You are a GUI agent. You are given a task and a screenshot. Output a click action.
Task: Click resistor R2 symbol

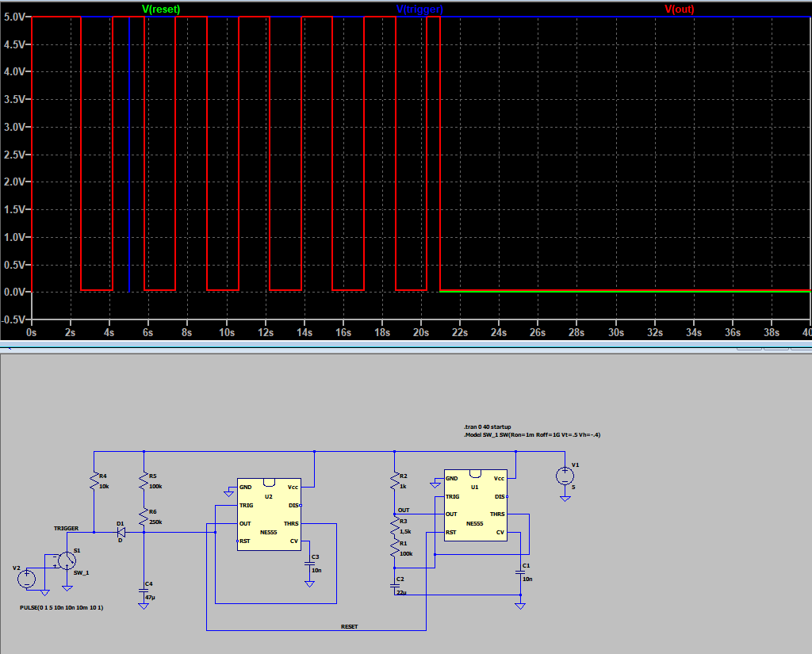pyautogui.click(x=394, y=481)
